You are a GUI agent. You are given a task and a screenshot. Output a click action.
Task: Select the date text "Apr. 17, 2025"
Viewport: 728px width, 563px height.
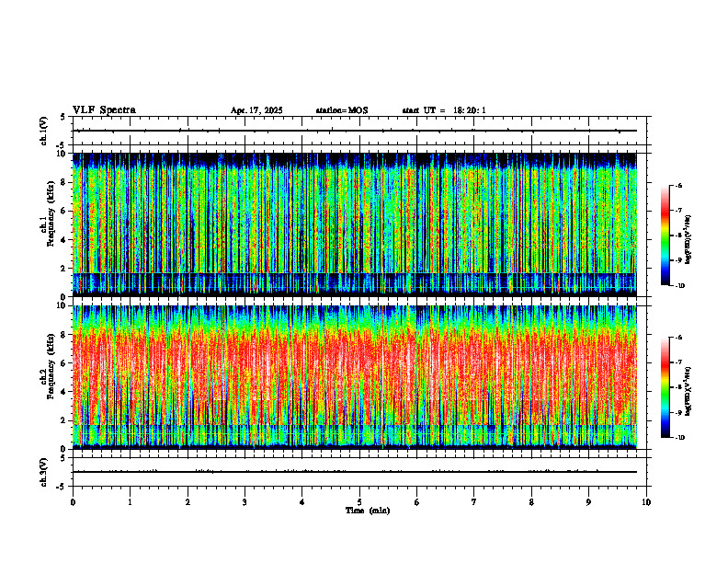point(256,110)
